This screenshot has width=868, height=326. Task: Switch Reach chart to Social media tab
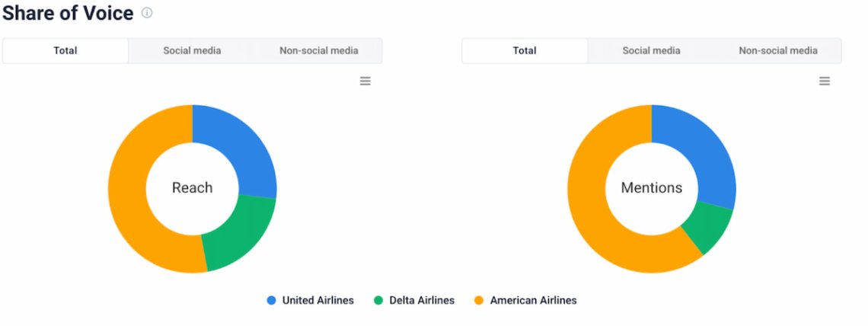[192, 51]
